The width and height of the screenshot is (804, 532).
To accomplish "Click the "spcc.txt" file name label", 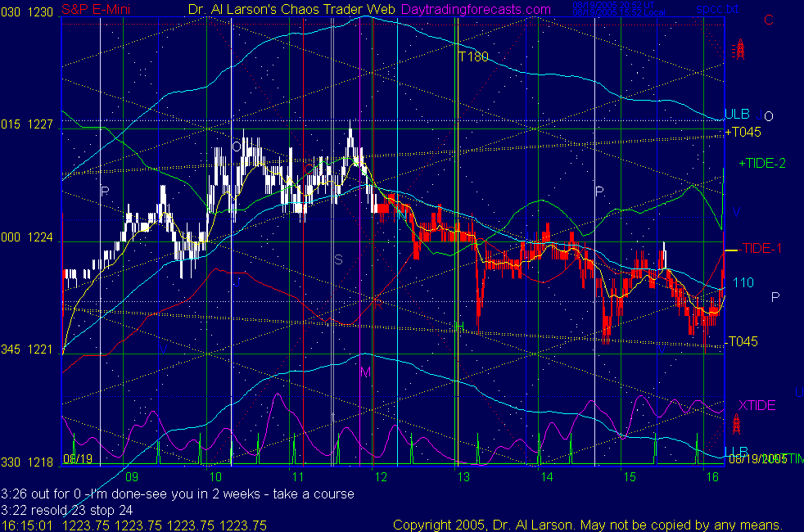I will pos(717,9).
